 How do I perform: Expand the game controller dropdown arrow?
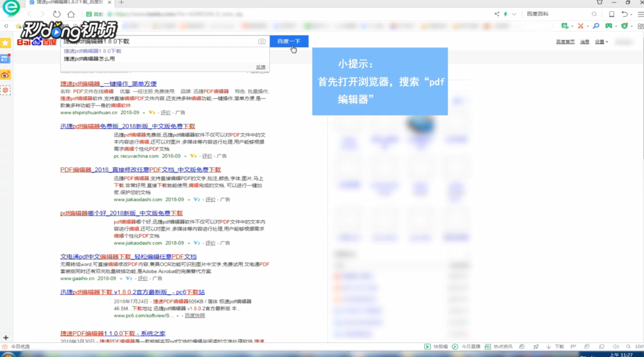click(616, 26)
